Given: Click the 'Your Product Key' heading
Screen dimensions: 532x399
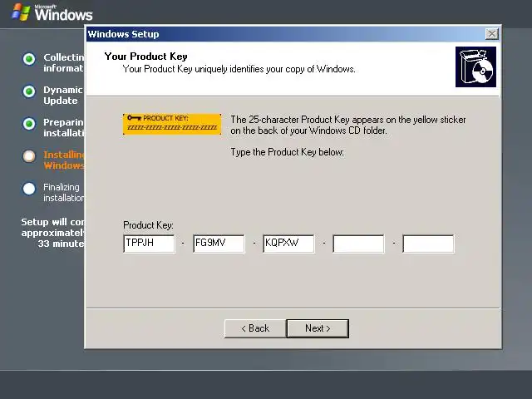Looking at the screenshot, I should (146, 57).
